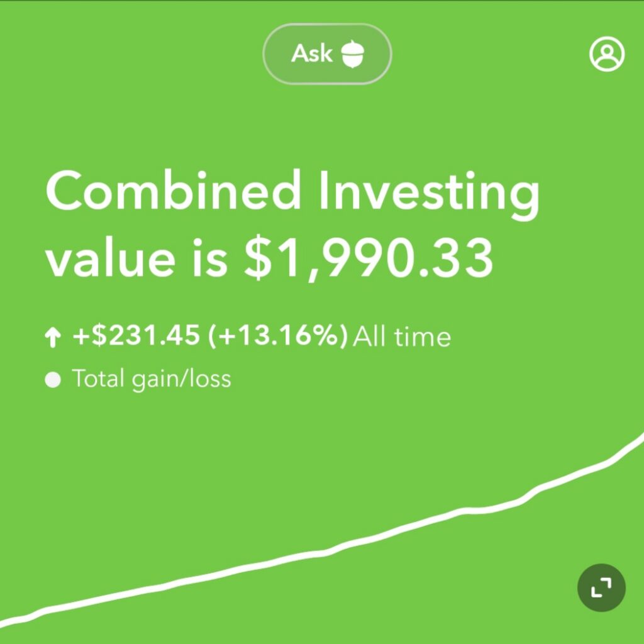Click the (+13.16%) percentage change
Image resolution: width=644 pixels, height=644 pixels.
pos(278,336)
